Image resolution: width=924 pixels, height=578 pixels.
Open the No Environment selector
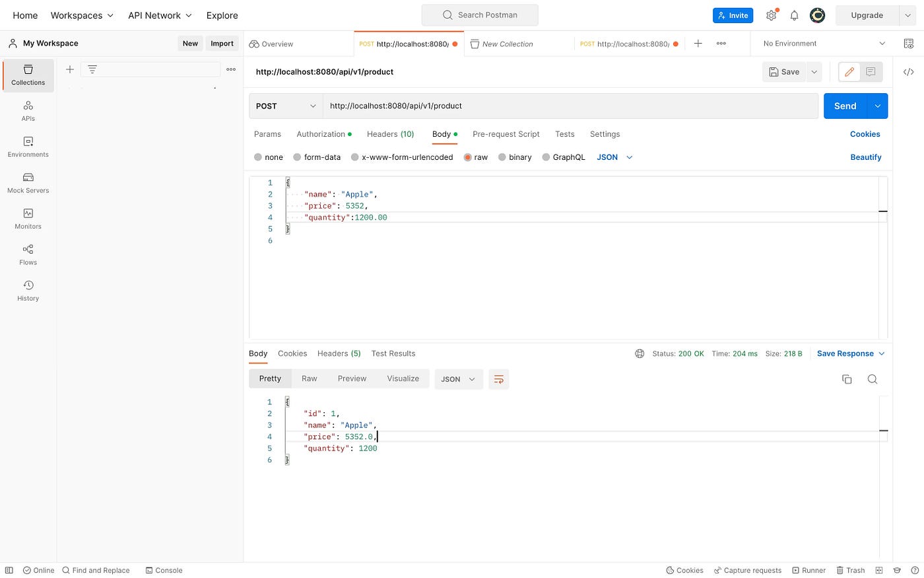pos(824,44)
